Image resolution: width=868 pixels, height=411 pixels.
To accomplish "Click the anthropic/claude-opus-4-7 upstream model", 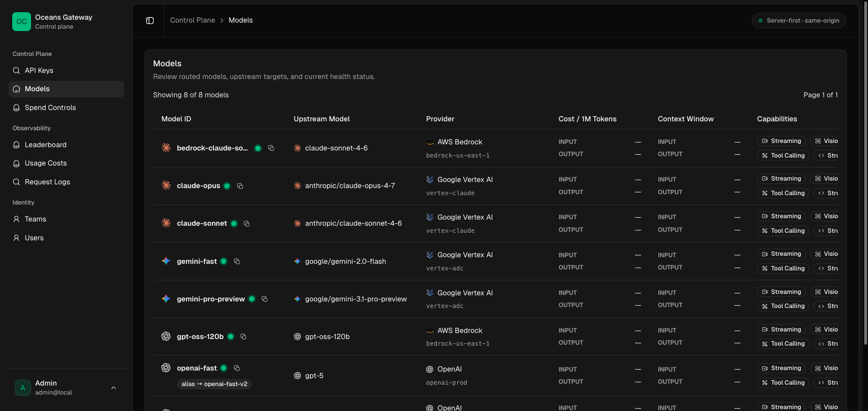I will click(x=350, y=186).
